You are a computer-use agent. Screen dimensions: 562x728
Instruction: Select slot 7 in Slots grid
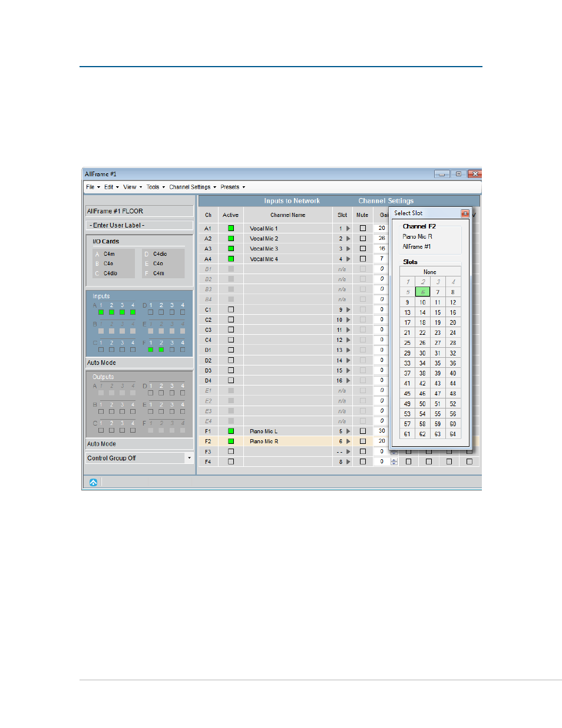click(438, 292)
